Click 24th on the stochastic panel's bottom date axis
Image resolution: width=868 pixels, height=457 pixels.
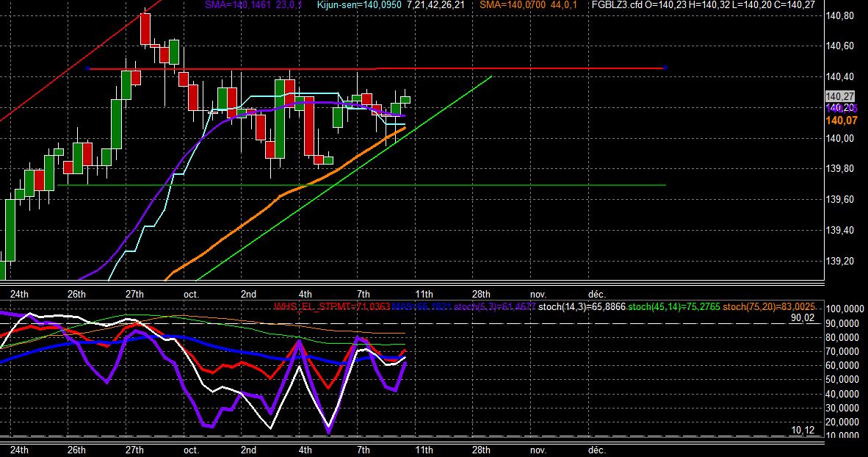click(x=19, y=450)
